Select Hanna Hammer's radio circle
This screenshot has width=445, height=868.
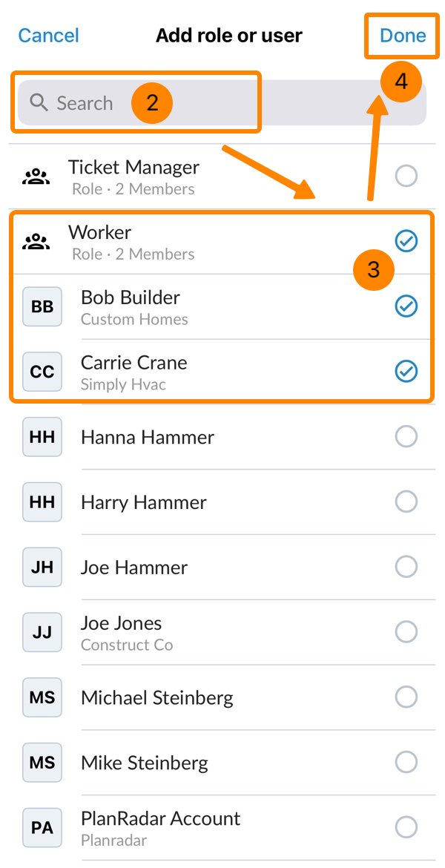[406, 436]
